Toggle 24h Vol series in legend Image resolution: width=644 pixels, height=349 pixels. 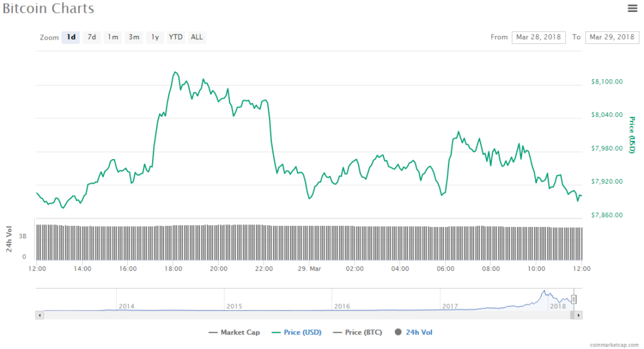(413, 332)
